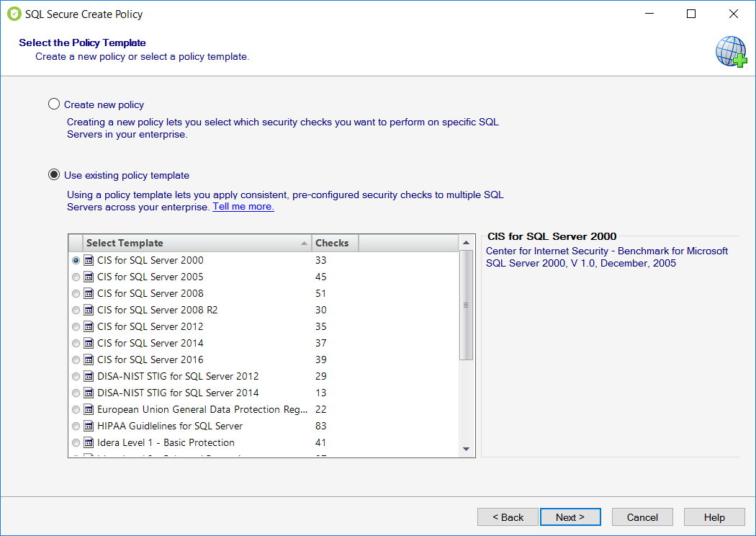Sort by the Checks column header

[x=335, y=244]
